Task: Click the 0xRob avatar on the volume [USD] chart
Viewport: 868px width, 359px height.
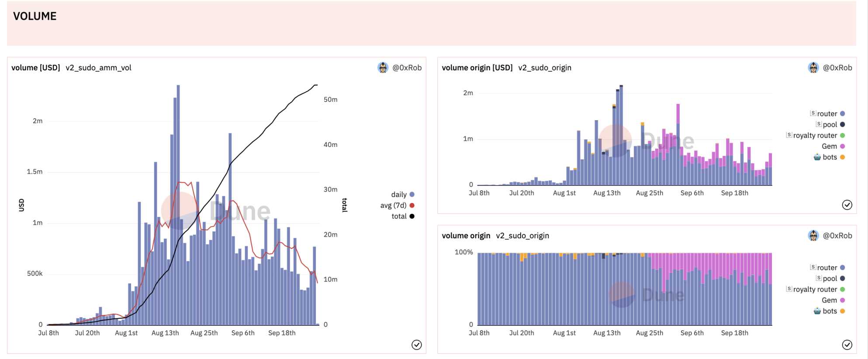Action: tap(383, 67)
